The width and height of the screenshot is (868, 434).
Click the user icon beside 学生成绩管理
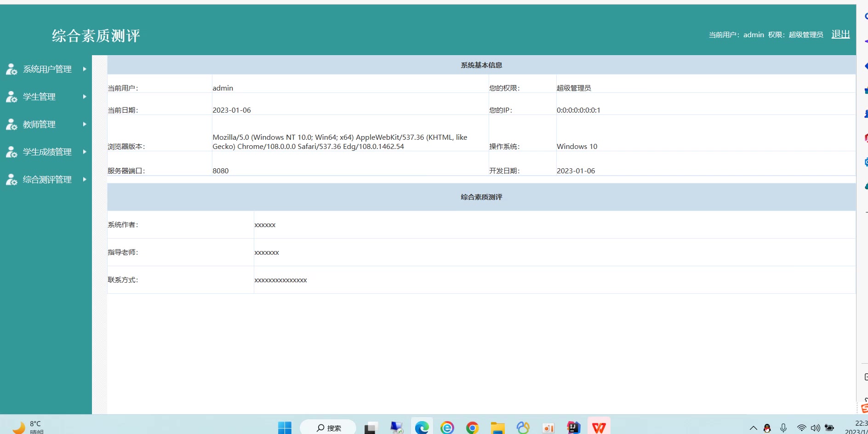coord(11,152)
